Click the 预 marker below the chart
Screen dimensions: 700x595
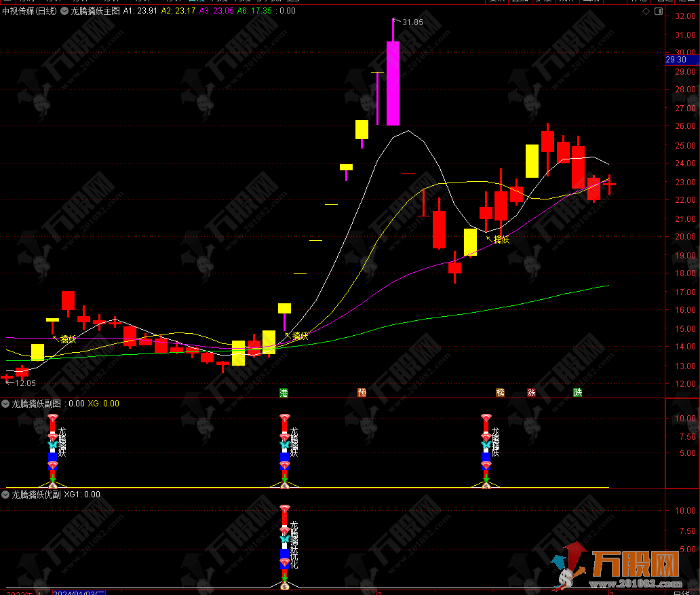tap(362, 393)
